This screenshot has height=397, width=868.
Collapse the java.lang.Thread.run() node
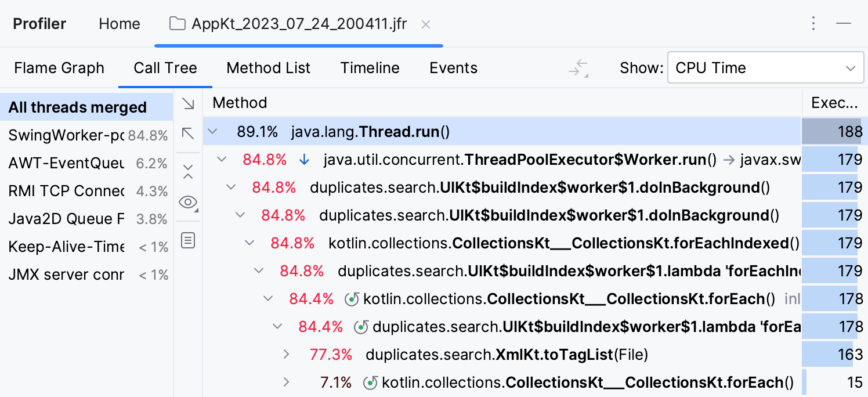pyautogui.click(x=212, y=132)
